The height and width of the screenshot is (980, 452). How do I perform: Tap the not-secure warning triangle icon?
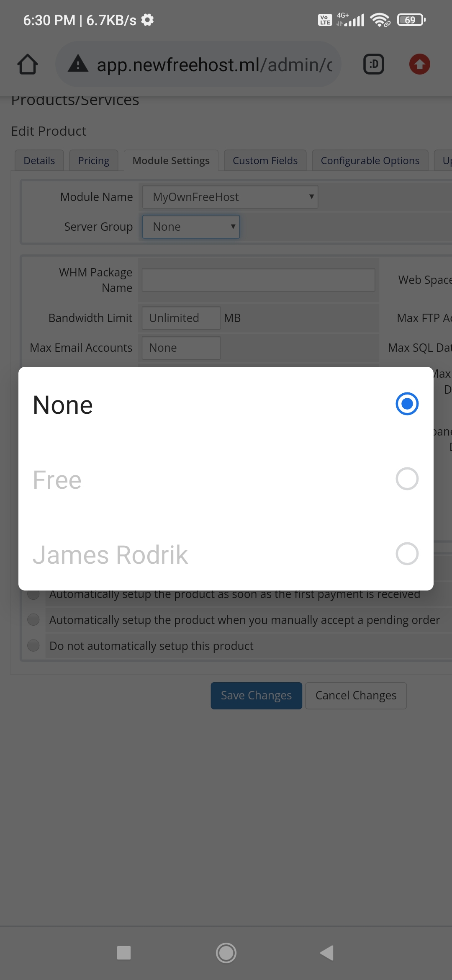(78, 64)
